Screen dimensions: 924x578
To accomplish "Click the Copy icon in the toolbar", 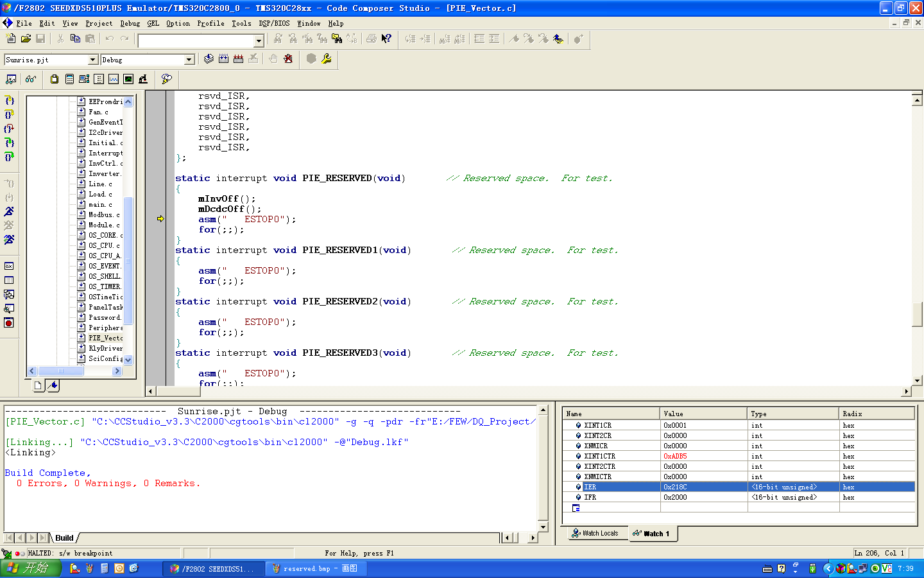I will 75,39.
